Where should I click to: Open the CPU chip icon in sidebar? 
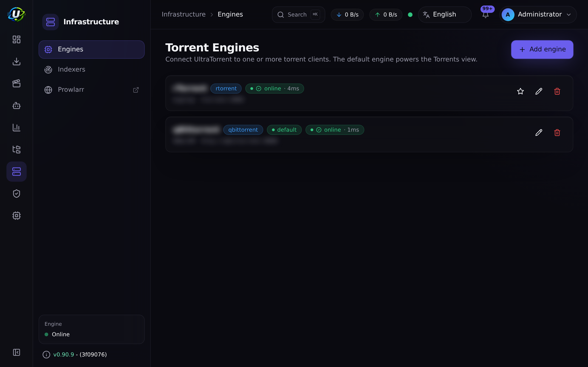16,216
